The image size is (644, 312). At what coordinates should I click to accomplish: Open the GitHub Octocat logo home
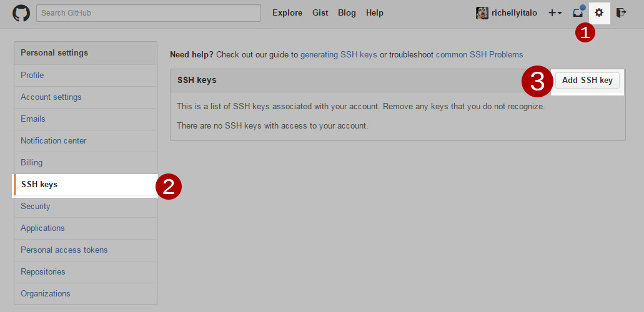point(21,13)
